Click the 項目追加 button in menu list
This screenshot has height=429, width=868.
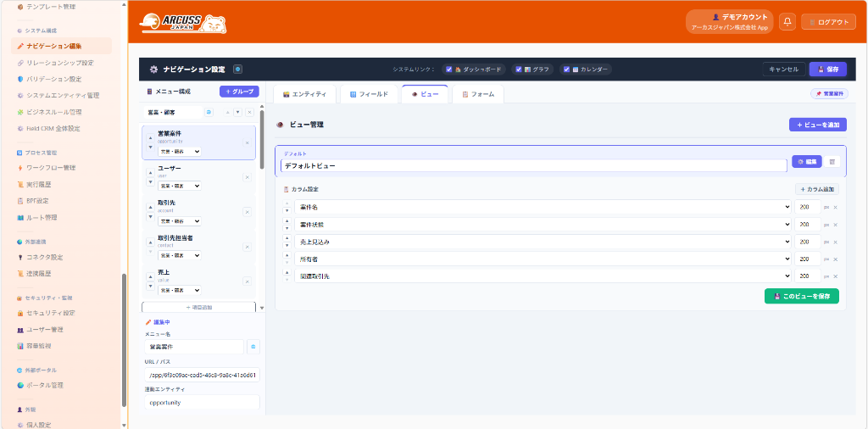[198, 307]
